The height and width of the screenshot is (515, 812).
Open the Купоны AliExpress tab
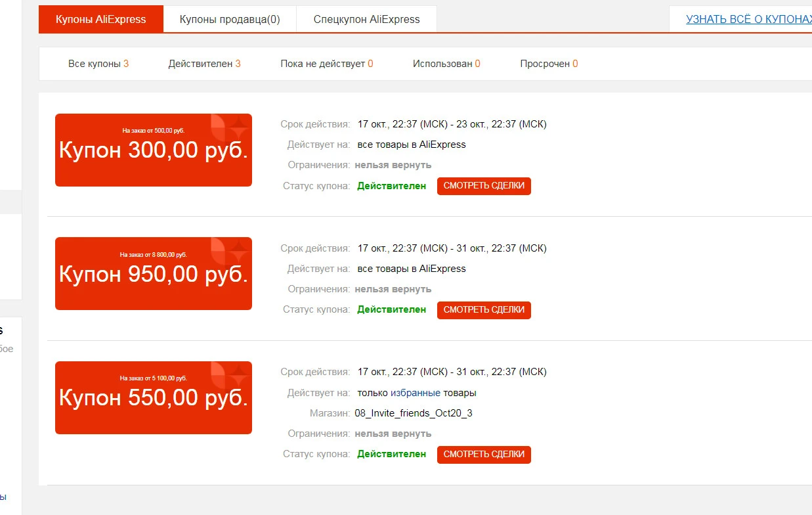point(101,19)
